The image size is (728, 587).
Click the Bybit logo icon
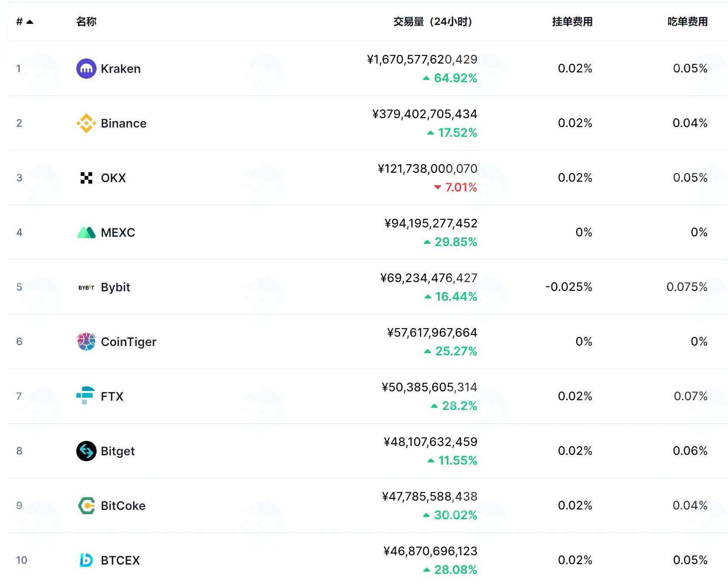(x=86, y=287)
